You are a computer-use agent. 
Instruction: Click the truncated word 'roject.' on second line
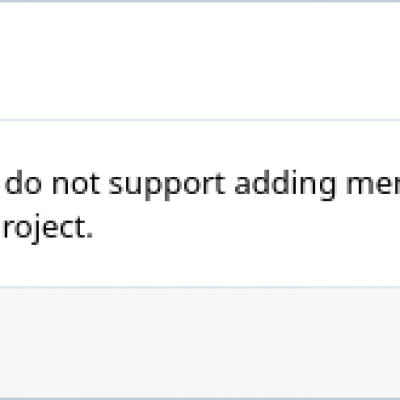click(x=47, y=228)
